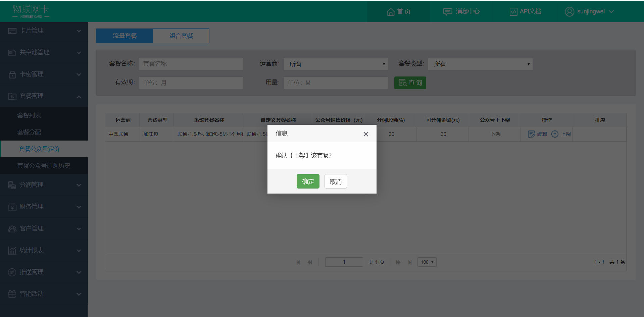Click the 推送管理 sidebar icon

12,272
